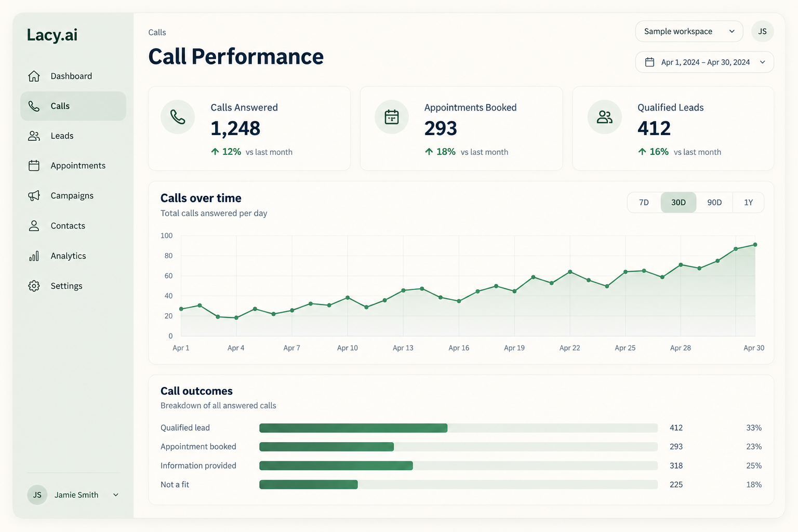This screenshot has height=532, width=798.
Task: Click the Calls phone icon in sidebar
Action: (x=34, y=106)
